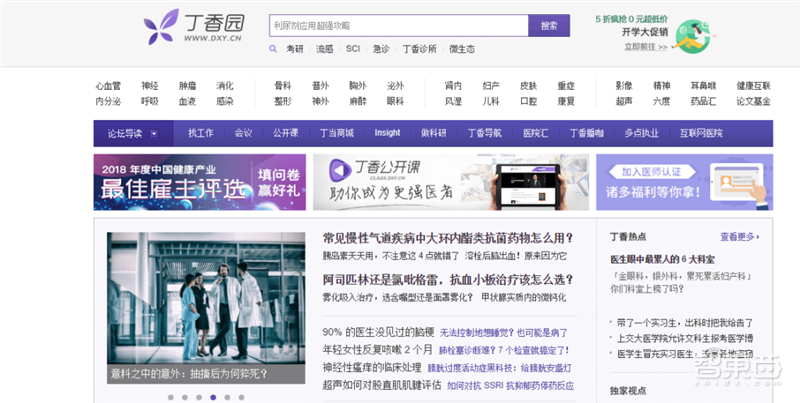
Task: Open carousel caption 意料之中的意外：抽搐后为何猝死
Action: coord(189,373)
